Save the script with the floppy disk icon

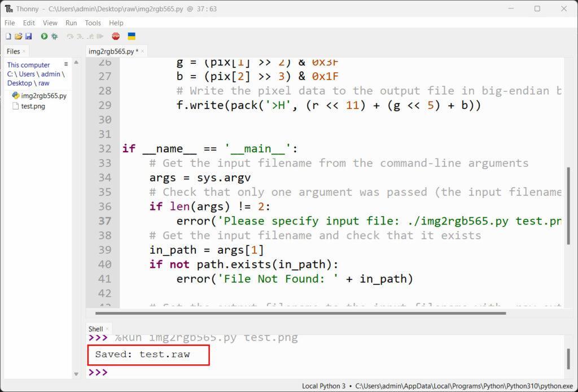click(28, 36)
